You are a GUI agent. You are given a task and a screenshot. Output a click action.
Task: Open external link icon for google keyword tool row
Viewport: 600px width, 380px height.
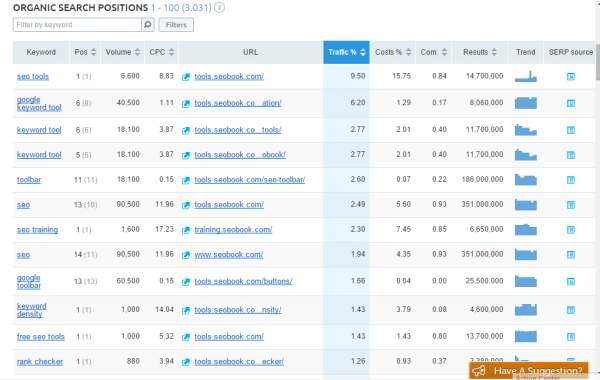tap(186, 104)
